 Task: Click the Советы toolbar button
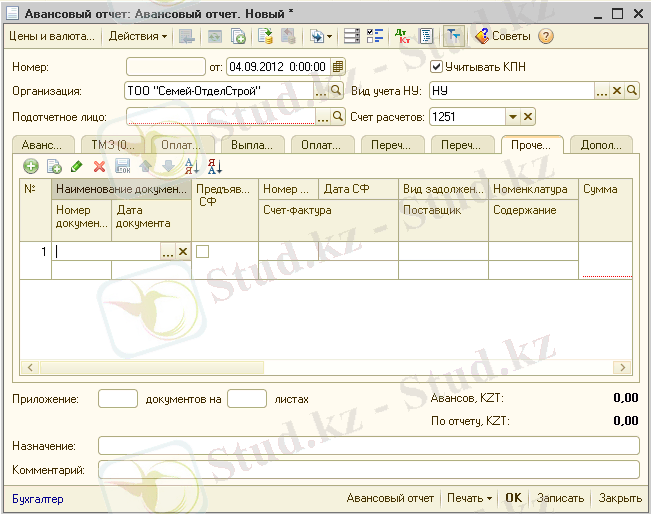[503, 36]
